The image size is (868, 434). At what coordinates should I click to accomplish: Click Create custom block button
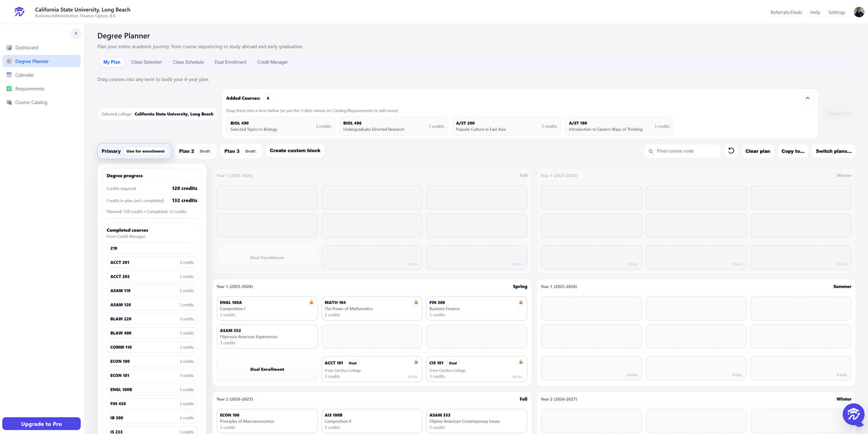click(295, 151)
